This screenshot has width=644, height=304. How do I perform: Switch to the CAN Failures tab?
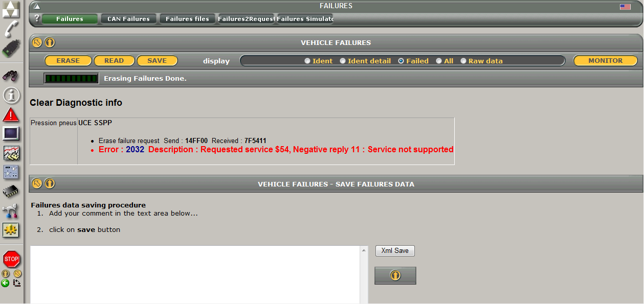[x=129, y=19]
